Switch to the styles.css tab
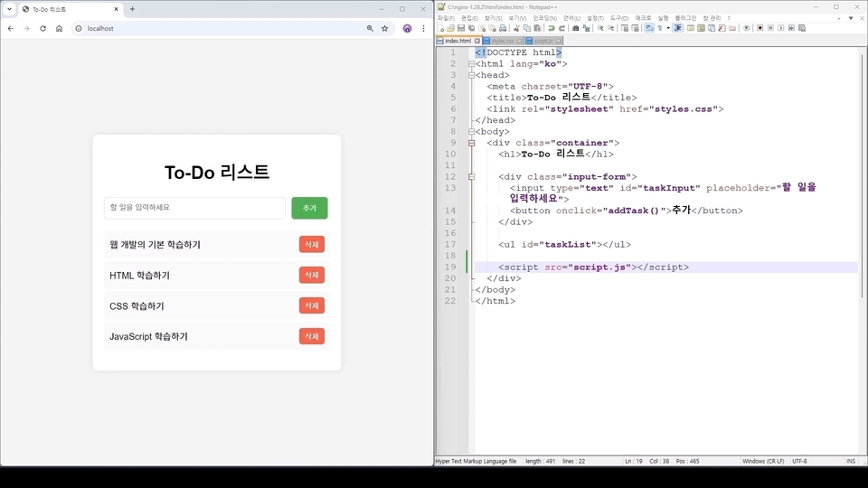 [502, 41]
